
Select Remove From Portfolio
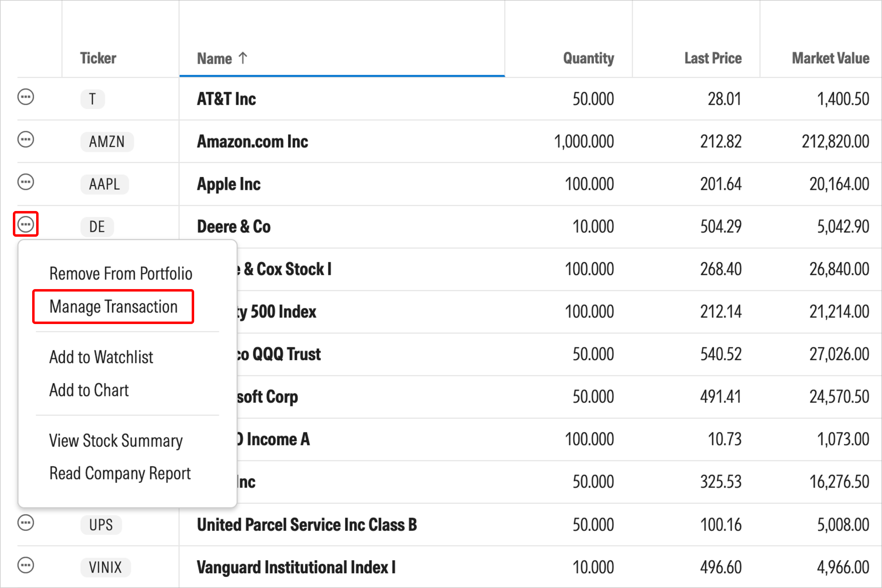[121, 273]
